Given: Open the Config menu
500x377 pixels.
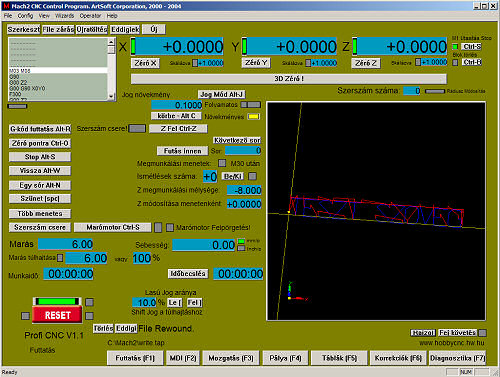Looking at the screenshot, I should pos(25,16).
